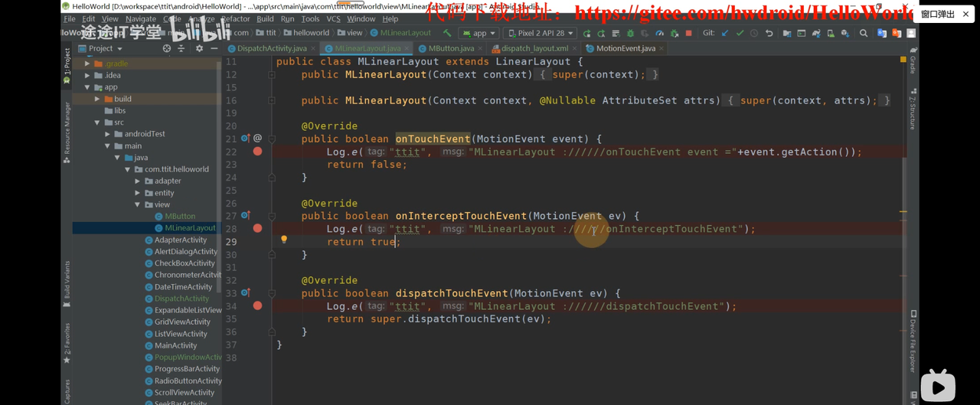Click helloworld in the navigation breadcrumb
The height and width of the screenshot is (405, 980).
pyautogui.click(x=306, y=33)
